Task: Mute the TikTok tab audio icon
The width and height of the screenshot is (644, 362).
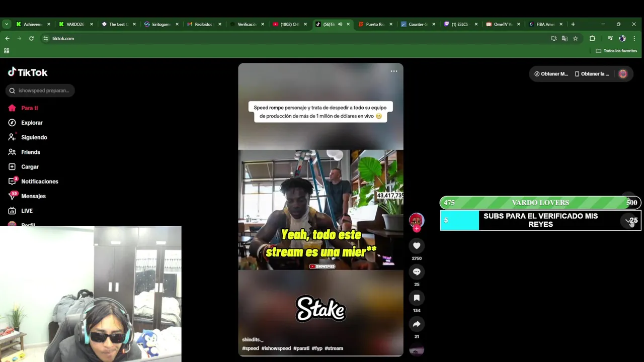Action: click(x=340, y=24)
